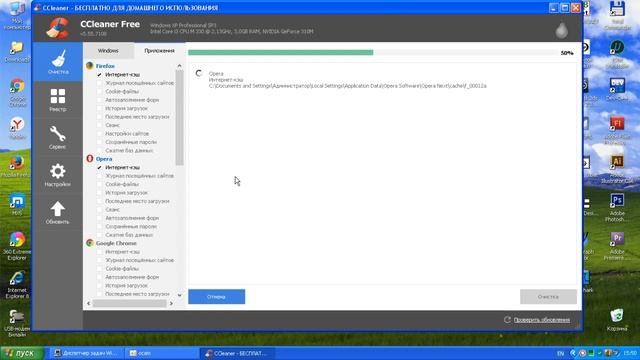Check Google Chrome Cookie-файлы checkbox
This screenshot has height=360, width=640.
tap(100, 269)
